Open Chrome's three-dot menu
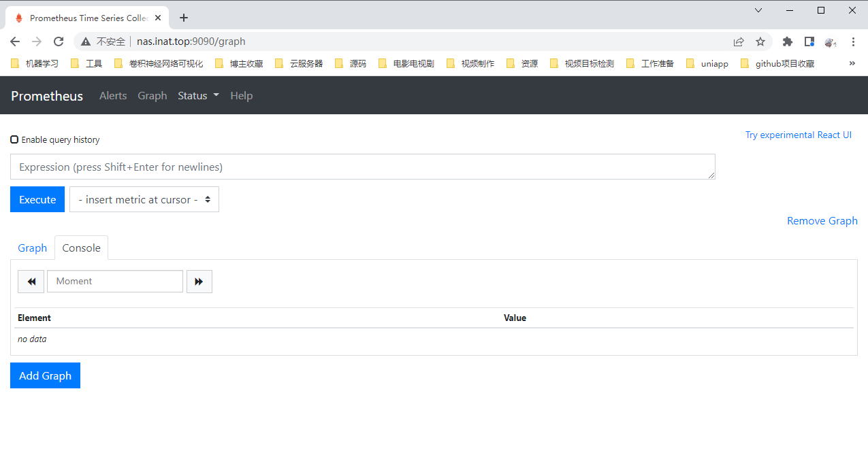Screen dimensions: 868x472 pyautogui.click(x=853, y=41)
